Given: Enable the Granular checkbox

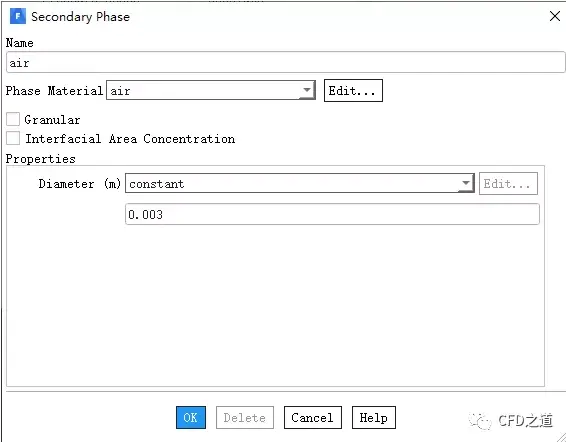Looking at the screenshot, I should tap(13, 119).
